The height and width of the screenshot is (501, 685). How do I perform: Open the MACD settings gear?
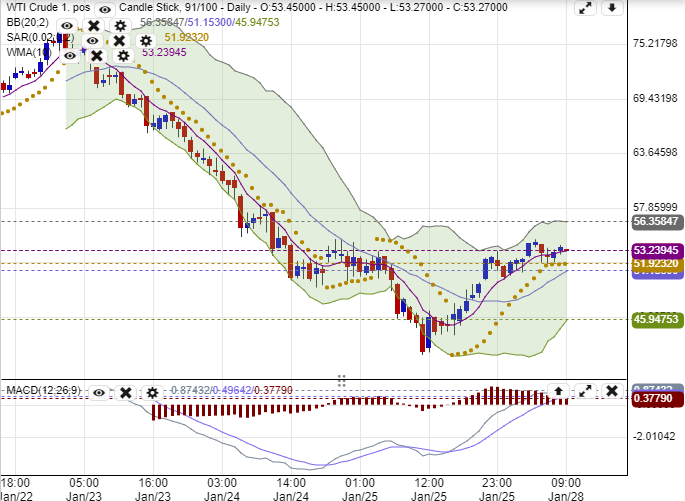point(152,393)
